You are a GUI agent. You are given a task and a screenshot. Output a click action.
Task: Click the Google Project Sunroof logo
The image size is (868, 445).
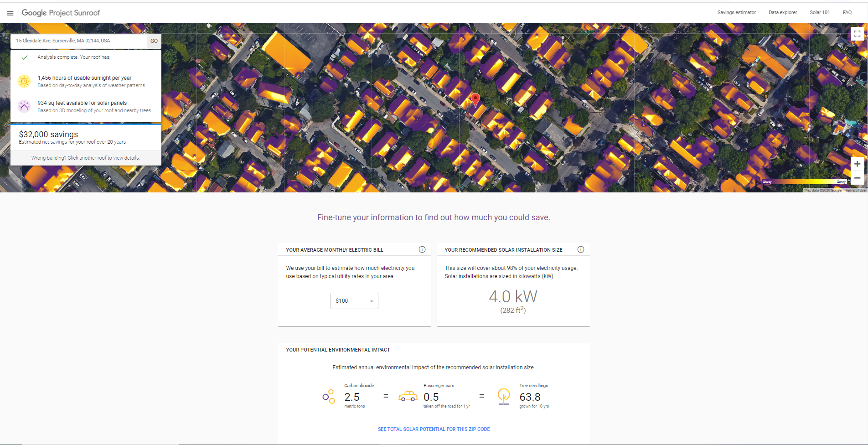(x=61, y=13)
